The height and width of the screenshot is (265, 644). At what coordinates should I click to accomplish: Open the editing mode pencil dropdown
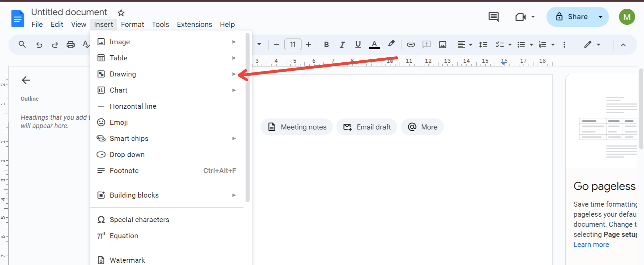click(592, 45)
